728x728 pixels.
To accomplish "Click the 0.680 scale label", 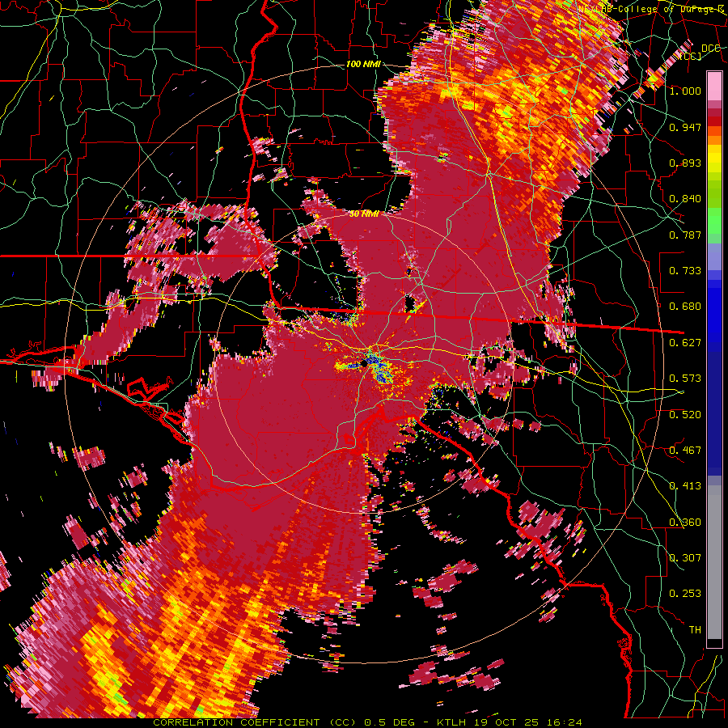I will coord(685,307).
